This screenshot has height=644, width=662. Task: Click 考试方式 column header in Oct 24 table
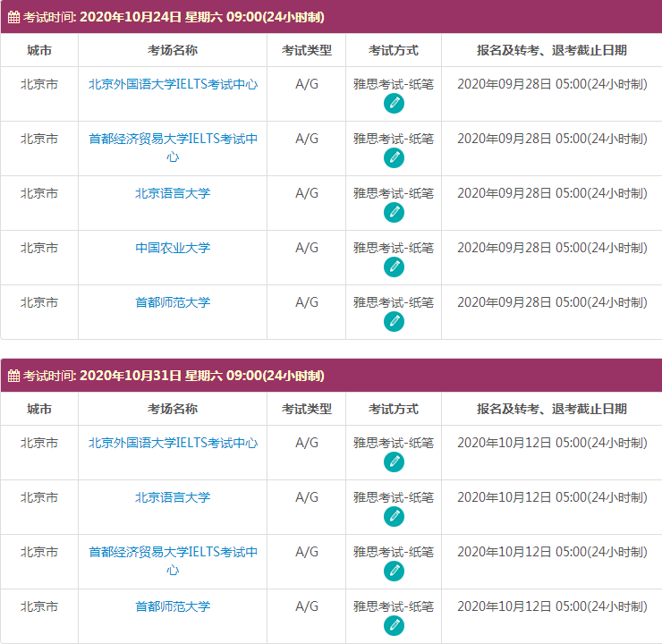[x=394, y=50]
